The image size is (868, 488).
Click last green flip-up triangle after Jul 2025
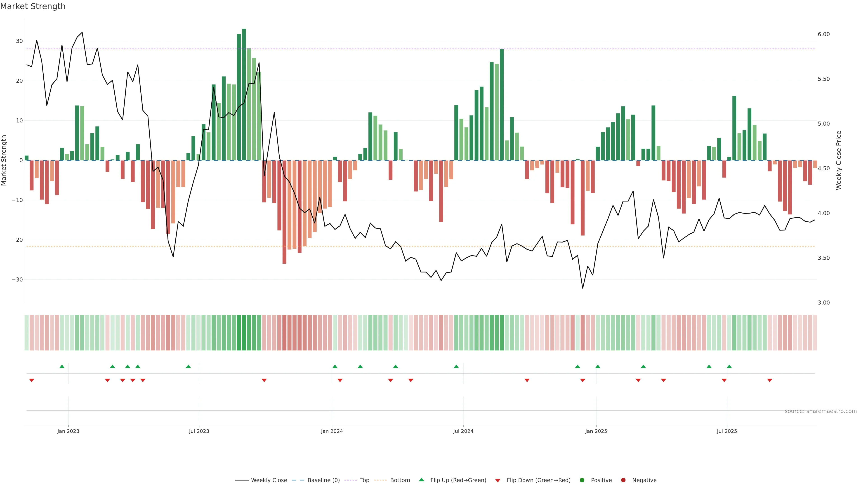click(729, 366)
